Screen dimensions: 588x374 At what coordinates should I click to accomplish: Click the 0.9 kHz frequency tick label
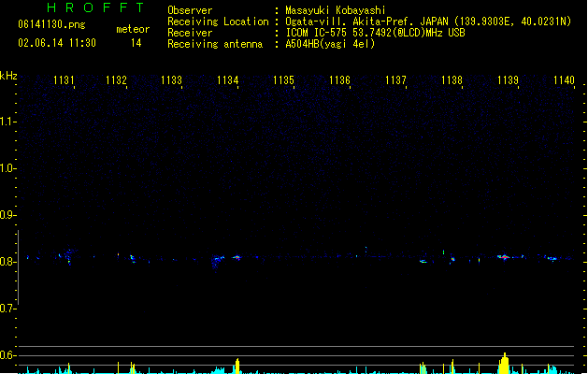pos(7,215)
